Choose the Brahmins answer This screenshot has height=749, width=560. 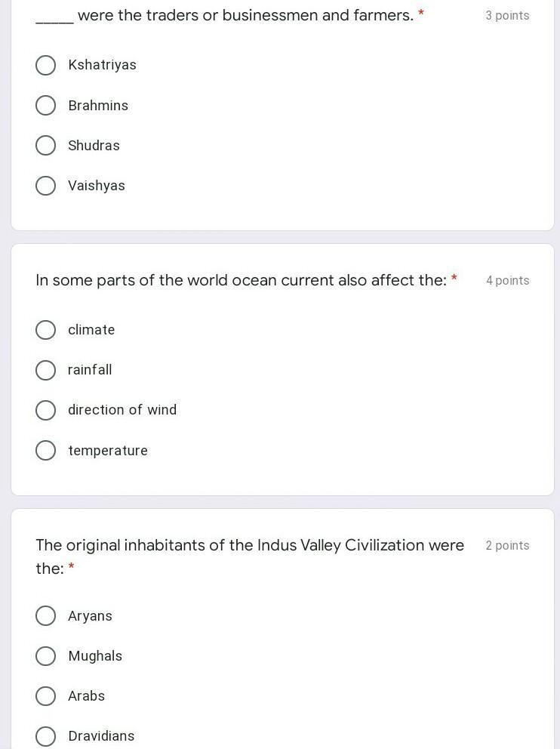tap(45, 106)
